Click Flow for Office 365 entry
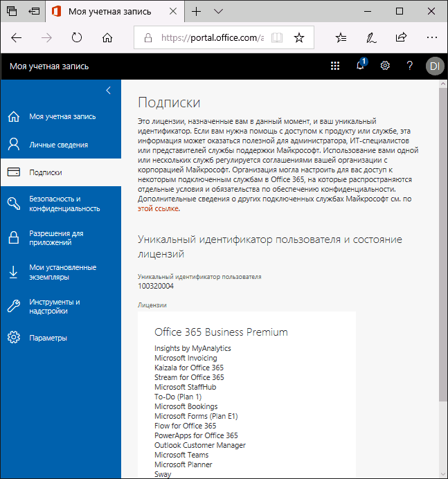 click(x=185, y=426)
